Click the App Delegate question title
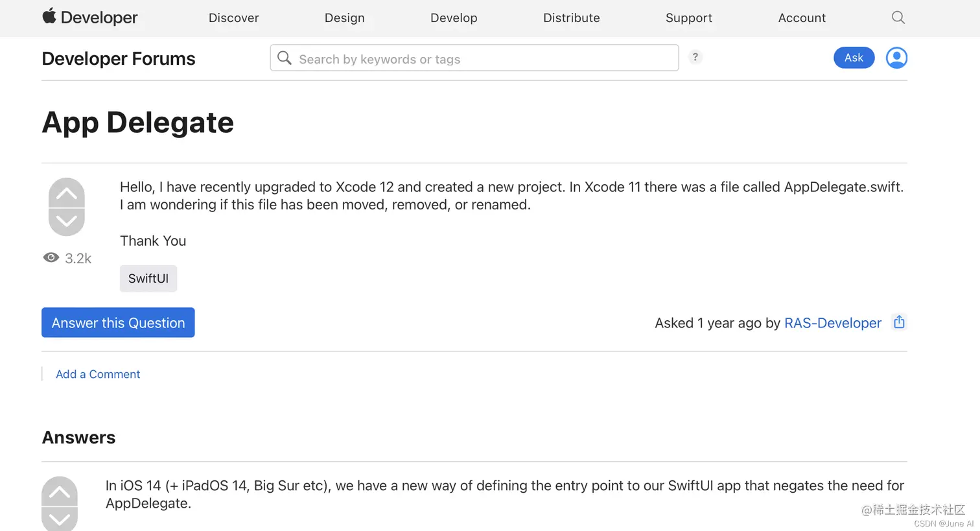The height and width of the screenshot is (531, 980). pos(138,123)
